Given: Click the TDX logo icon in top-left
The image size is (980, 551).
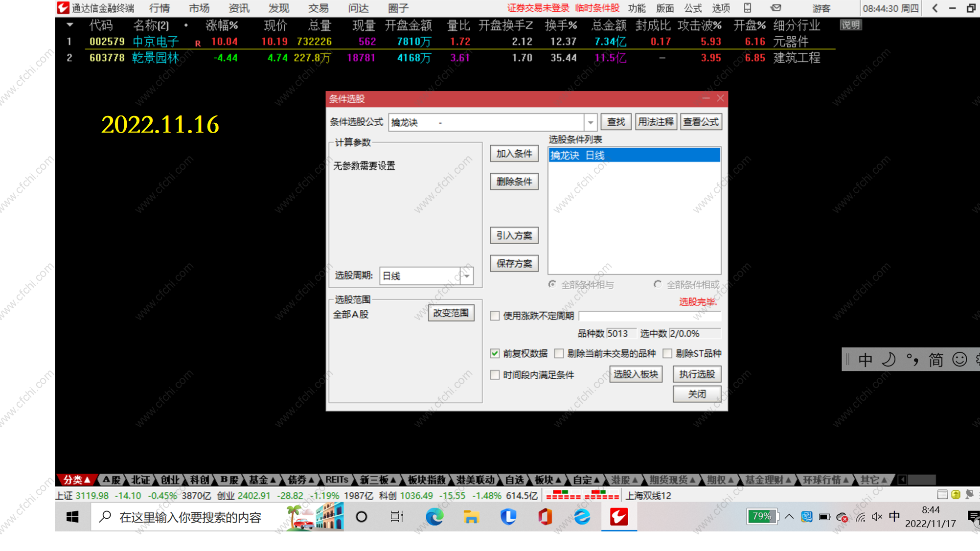Looking at the screenshot, I should (63, 8).
